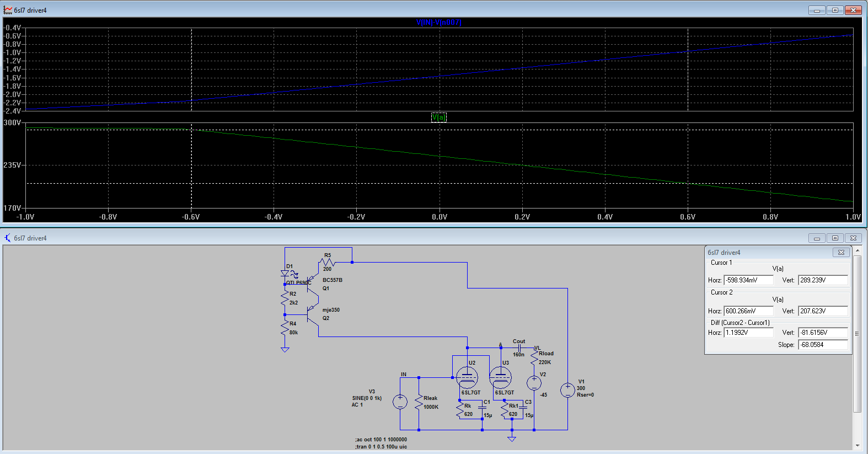Click the R2 2k2 resistor
Screen dimensions: 868x454
[285, 298]
